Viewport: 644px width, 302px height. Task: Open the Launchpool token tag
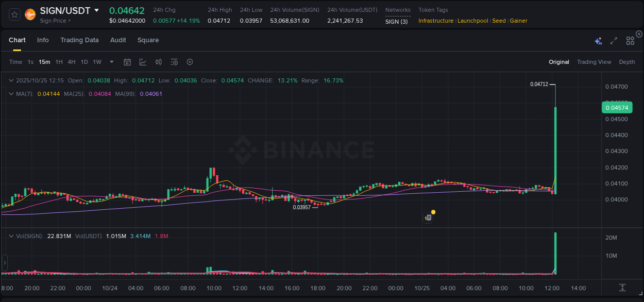(x=473, y=21)
